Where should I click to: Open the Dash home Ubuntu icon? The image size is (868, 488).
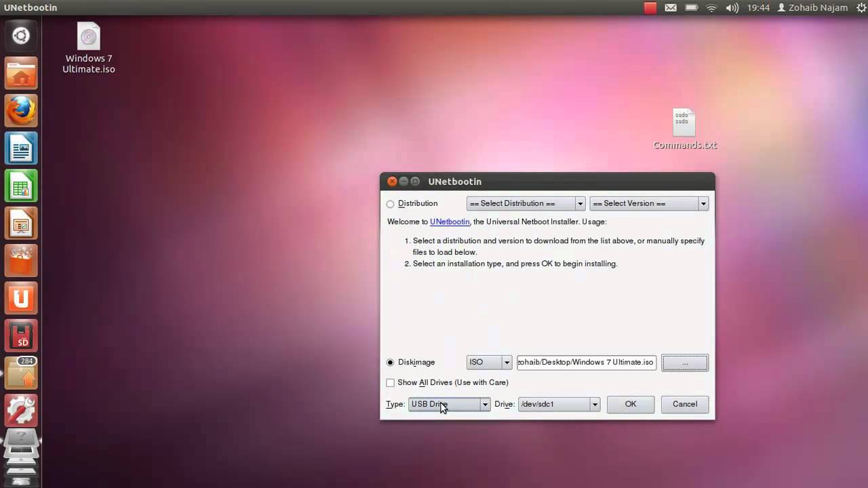[x=21, y=36]
